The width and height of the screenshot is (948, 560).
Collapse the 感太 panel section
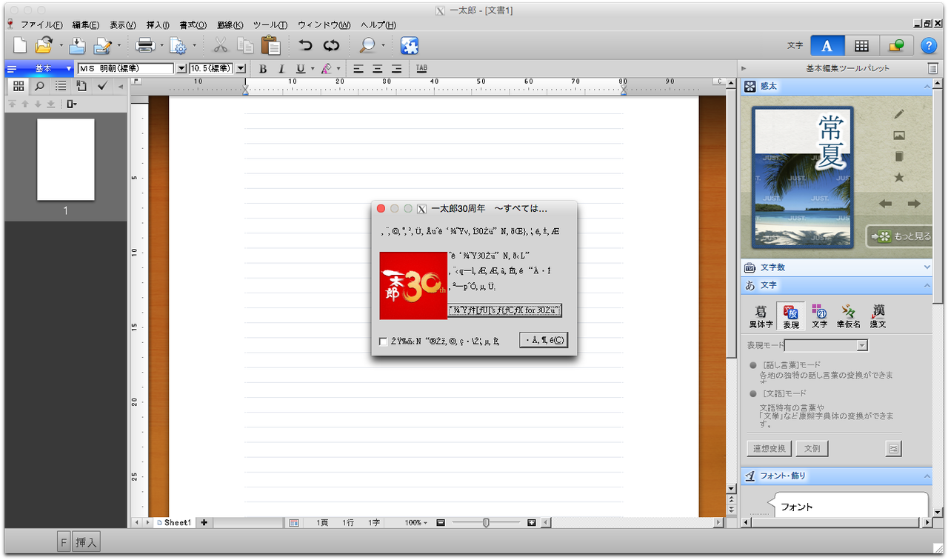point(927,87)
